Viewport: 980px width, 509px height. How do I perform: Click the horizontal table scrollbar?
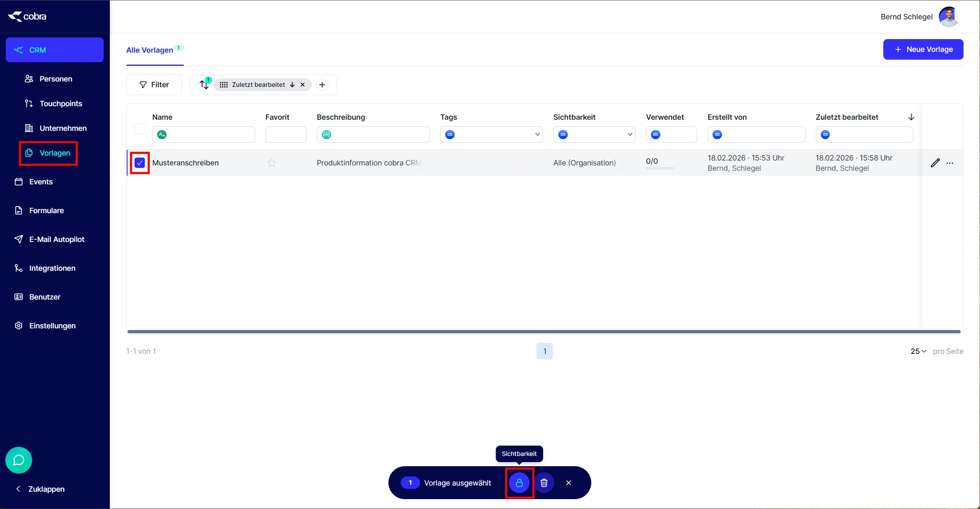click(x=544, y=331)
